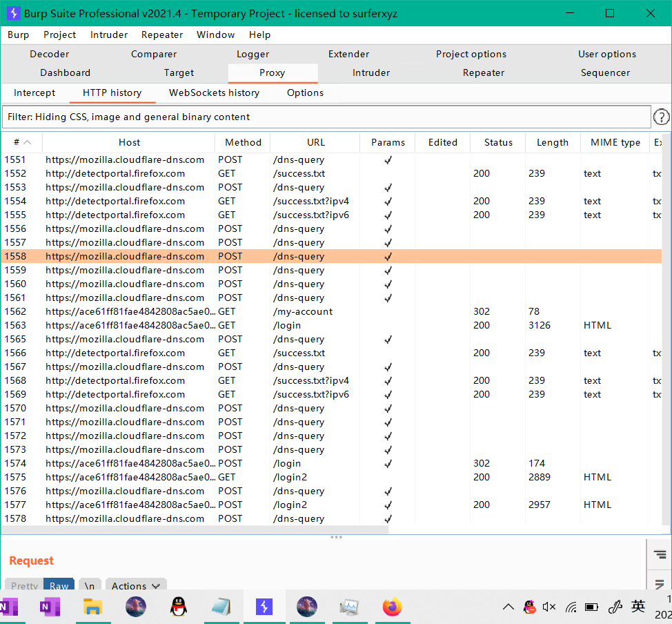Sort by the Status column header
This screenshot has width=672, height=624.
point(498,142)
